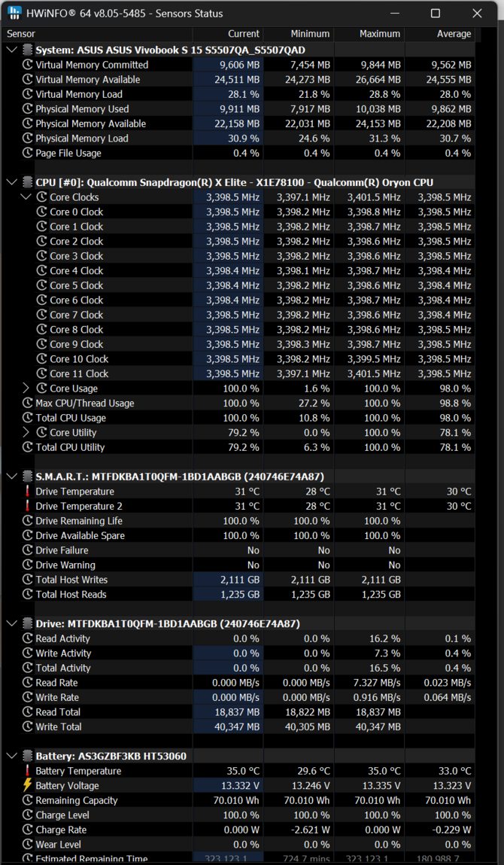The height and width of the screenshot is (865, 504).
Task: Select the Core 10 Clock row label
Action: [x=80, y=359]
